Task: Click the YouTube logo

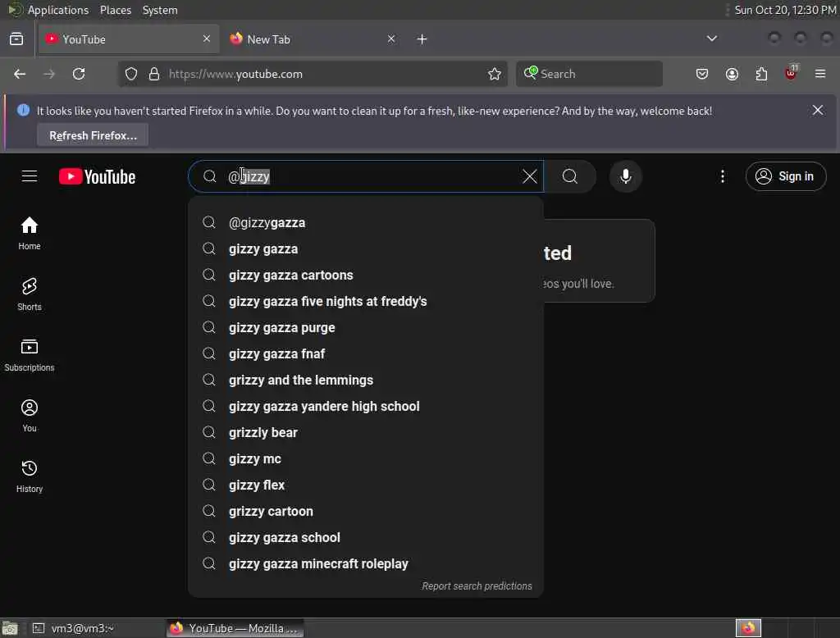Action: [x=97, y=177]
